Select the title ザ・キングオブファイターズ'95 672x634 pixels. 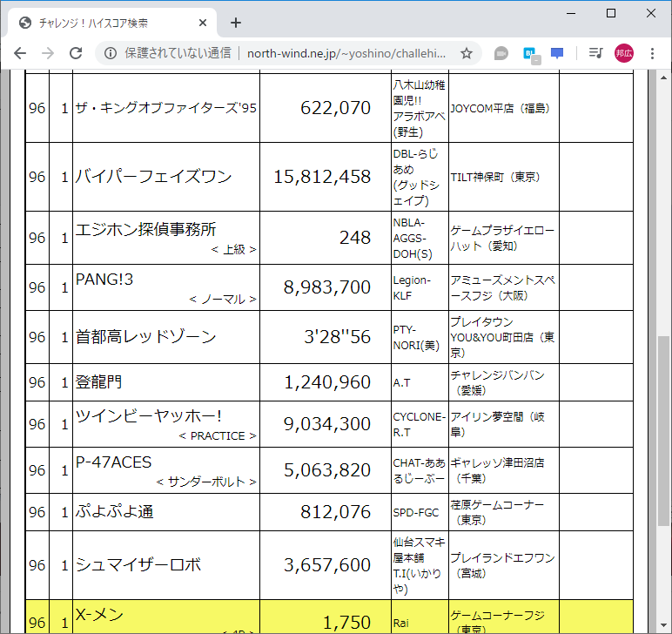tap(166, 108)
